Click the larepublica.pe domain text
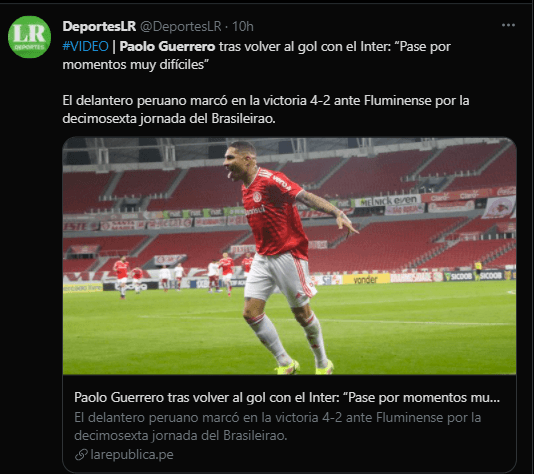This screenshot has height=474, width=534. (x=132, y=455)
